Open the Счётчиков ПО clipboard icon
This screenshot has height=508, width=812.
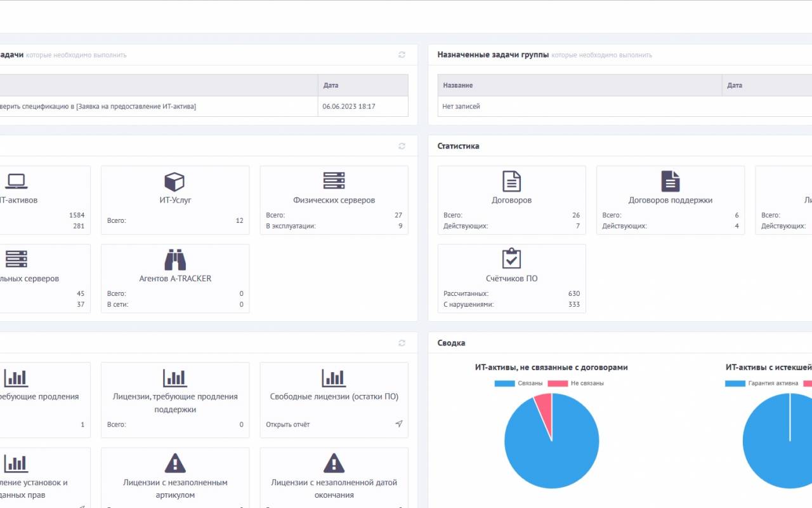coord(511,259)
